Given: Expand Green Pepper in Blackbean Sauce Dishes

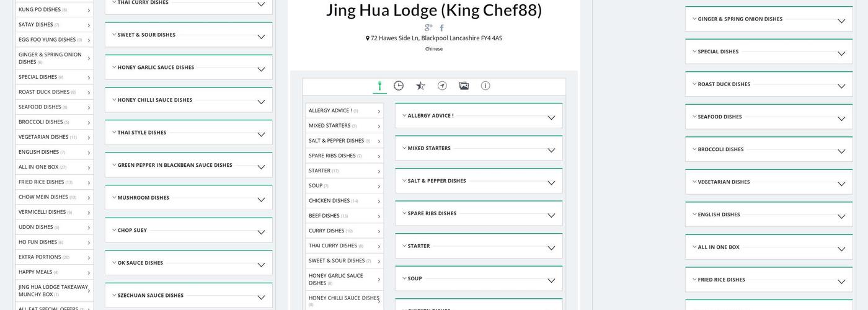Looking at the screenshot, I should pyautogui.click(x=188, y=166).
